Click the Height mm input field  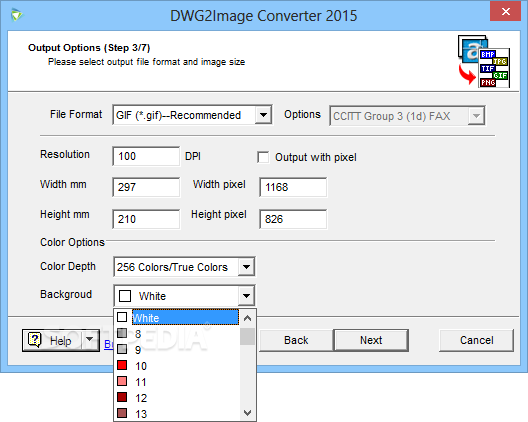tap(146, 219)
